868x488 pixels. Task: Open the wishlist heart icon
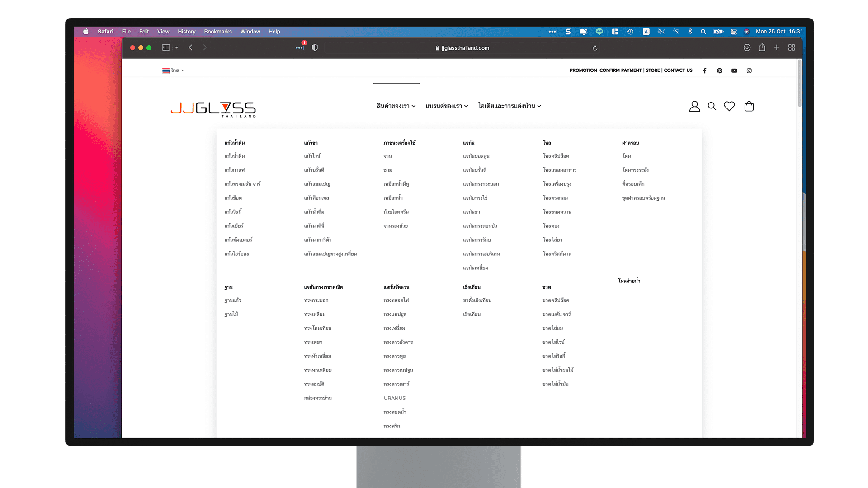729,106
